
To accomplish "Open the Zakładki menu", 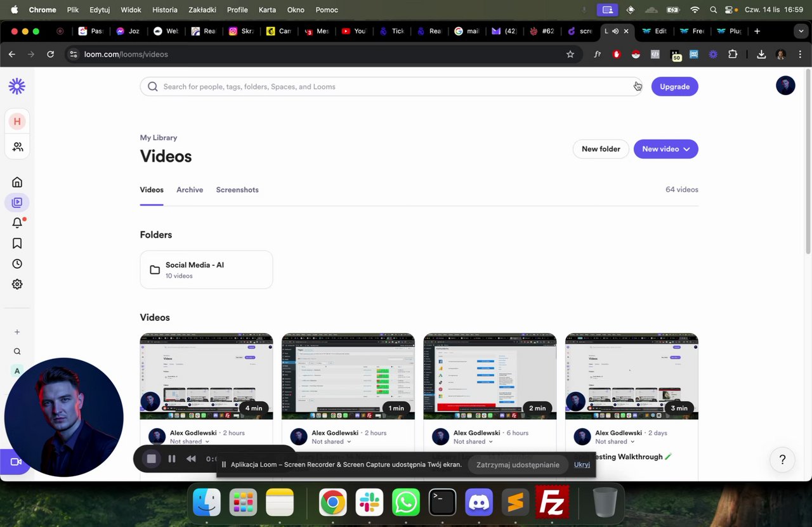I will 202,10.
